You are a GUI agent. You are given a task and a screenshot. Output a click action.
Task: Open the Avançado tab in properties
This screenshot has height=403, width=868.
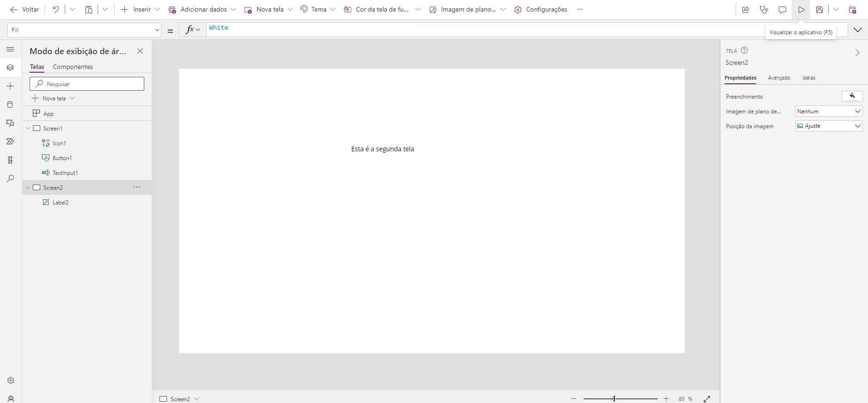779,78
